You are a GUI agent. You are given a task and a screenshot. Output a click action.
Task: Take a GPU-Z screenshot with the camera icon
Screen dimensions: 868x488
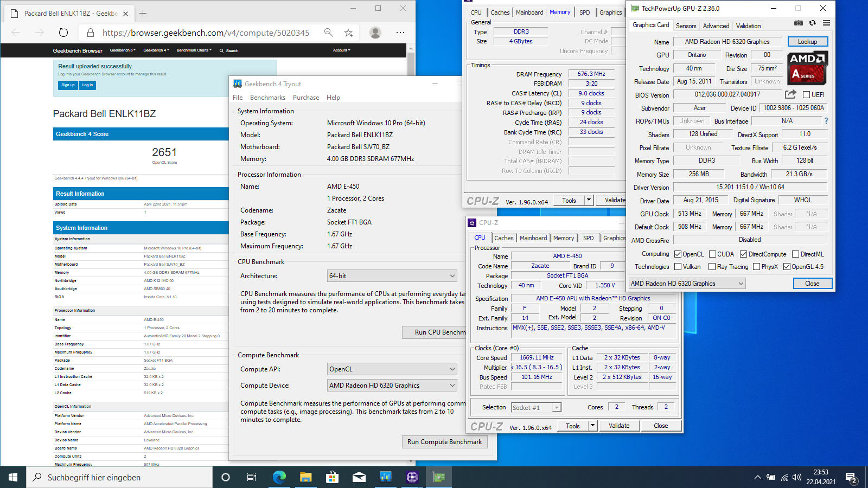pyautogui.click(x=799, y=23)
